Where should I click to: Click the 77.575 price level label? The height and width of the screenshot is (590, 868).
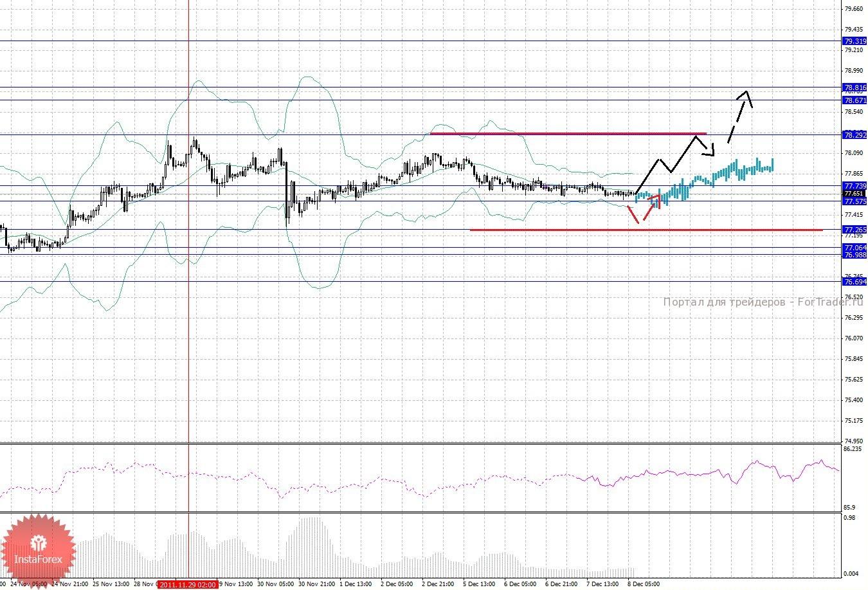[854, 201]
